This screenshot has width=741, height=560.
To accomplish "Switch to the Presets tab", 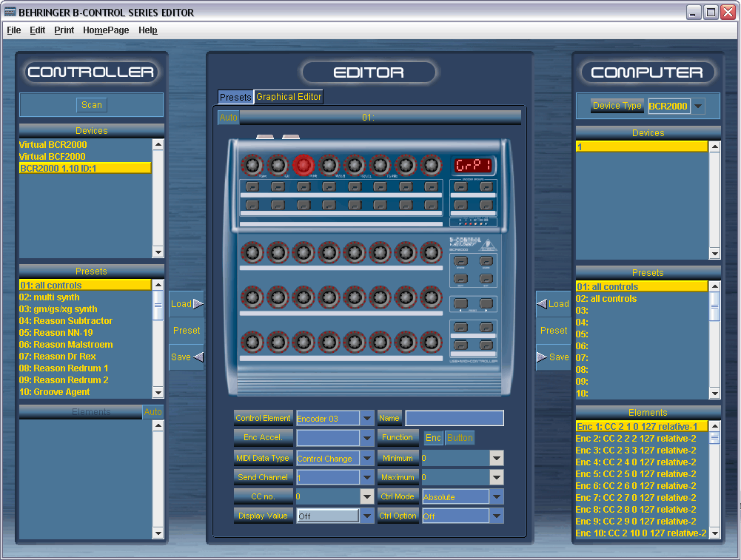I will [235, 97].
